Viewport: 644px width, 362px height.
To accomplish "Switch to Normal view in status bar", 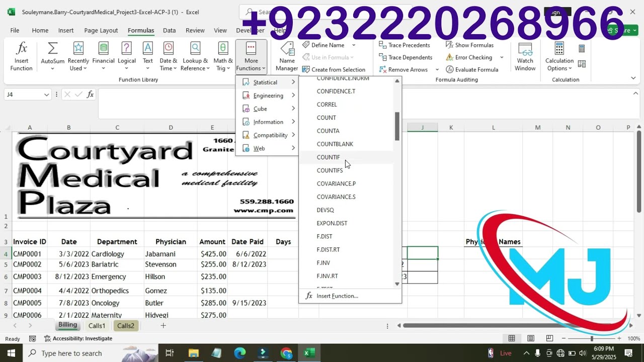I will coord(512,338).
